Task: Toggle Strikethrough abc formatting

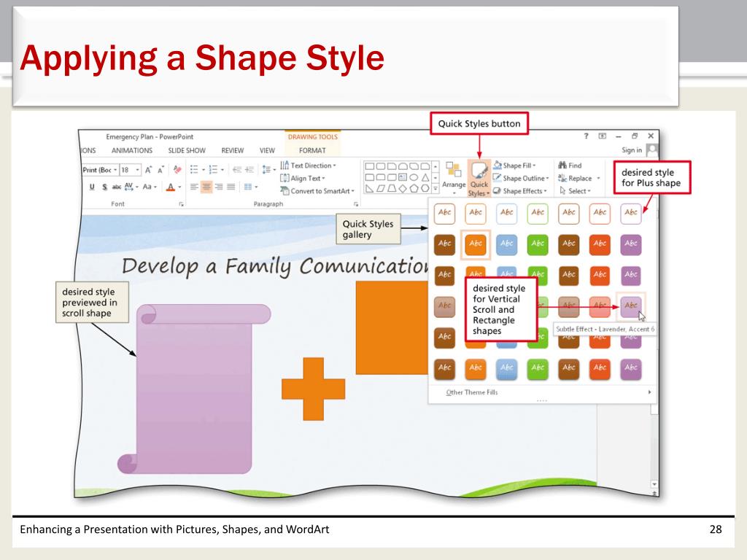Action: click(x=116, y=187)
